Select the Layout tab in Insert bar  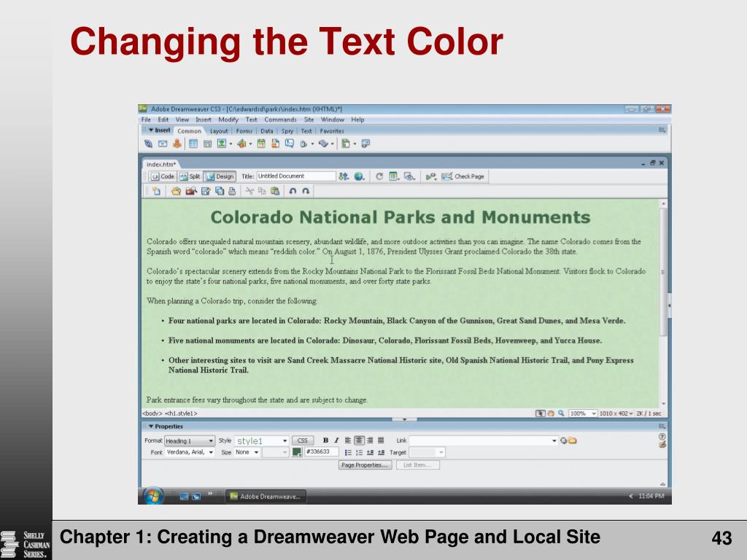click(219, 131)
